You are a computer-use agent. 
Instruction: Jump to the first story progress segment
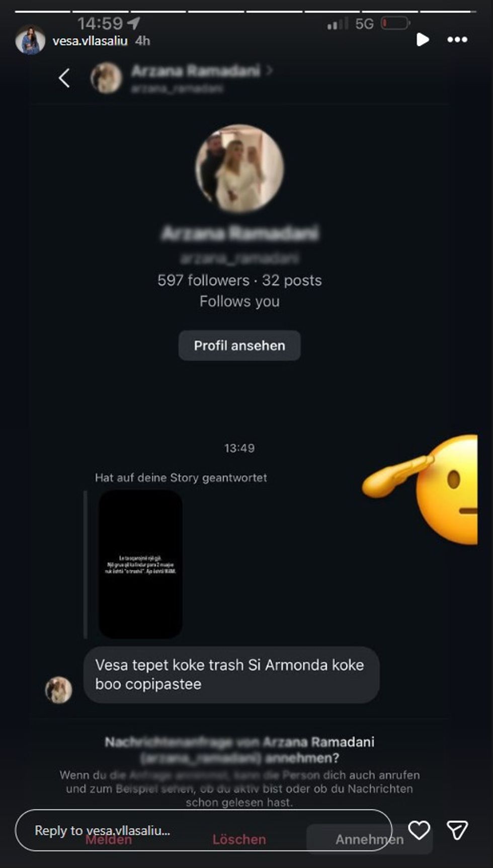(x=43, y=11)
